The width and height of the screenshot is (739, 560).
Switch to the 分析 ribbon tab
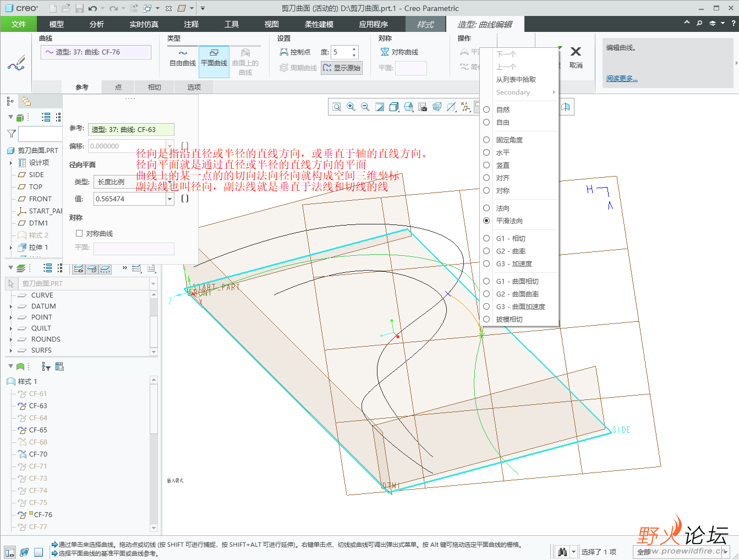coord(97,24)
